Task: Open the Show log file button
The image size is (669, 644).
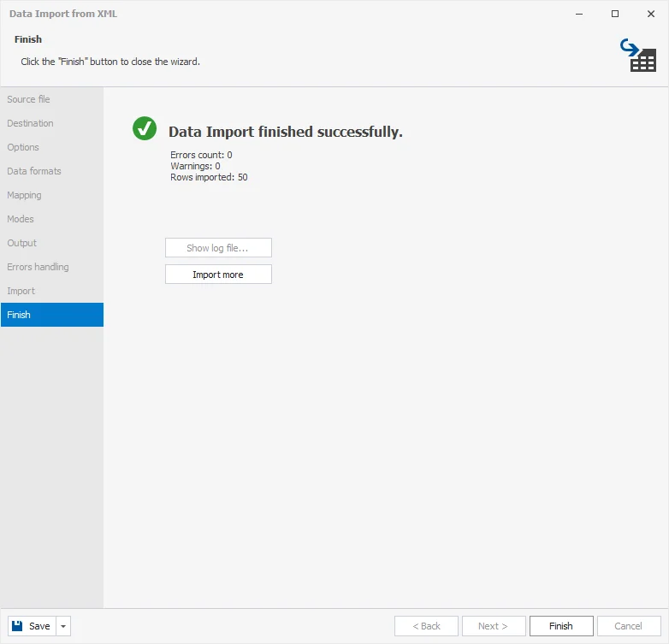Action: point(218,248)
